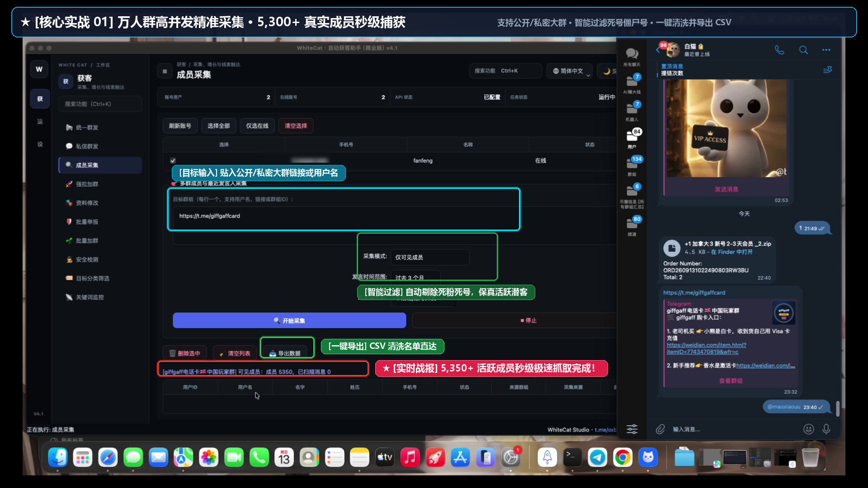Screen dimensions: 868x488
Task: Open 所有聊天 in Telegram folder bar
Action: (632, 57)
